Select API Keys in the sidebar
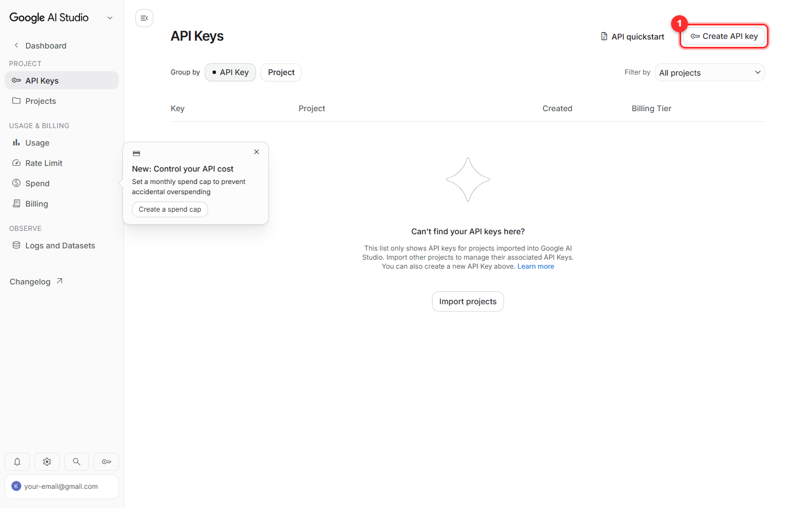 coord(62,80)
